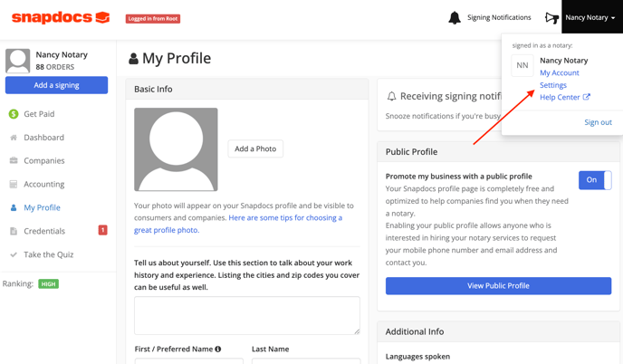Click the Signing Notifications bell icon

click(455, 17)
